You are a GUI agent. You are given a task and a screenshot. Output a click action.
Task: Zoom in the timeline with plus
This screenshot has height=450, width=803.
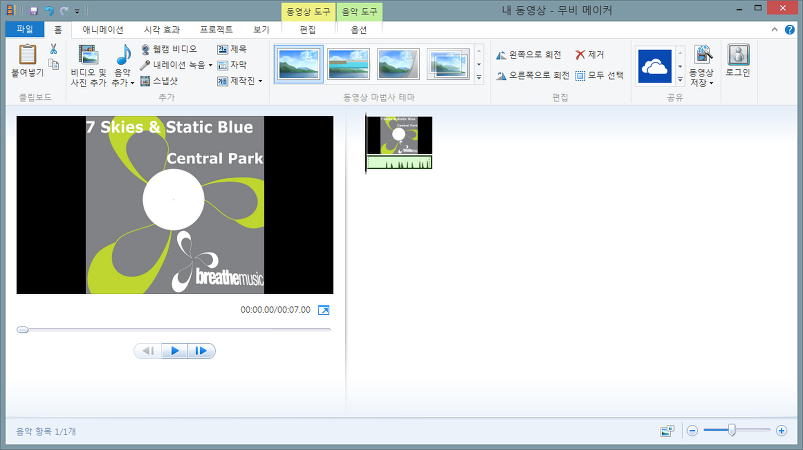pos(781,431)
